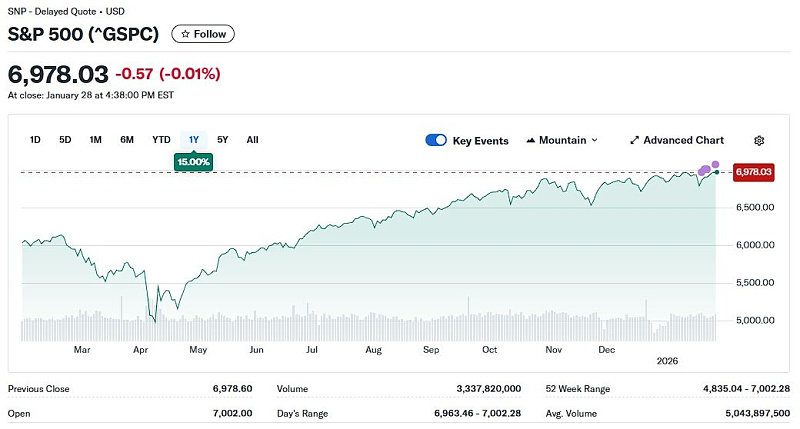Open the Mountain chart type dropdown
800x429 pixels.
pos(561,141)
